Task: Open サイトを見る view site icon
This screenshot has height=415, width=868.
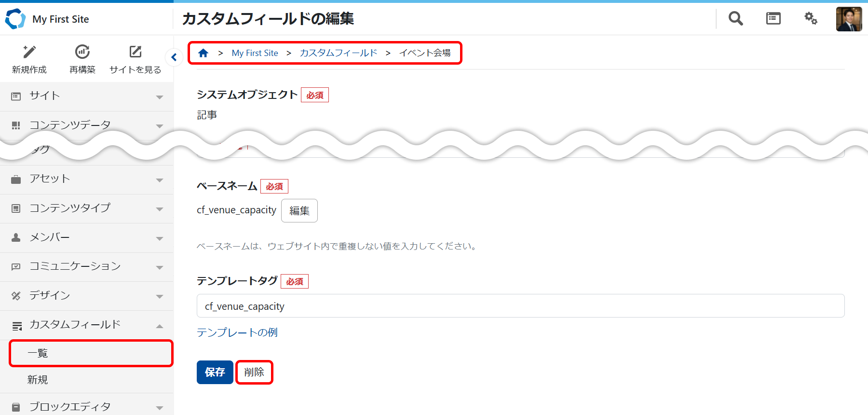Action: [x=136, y=52]
